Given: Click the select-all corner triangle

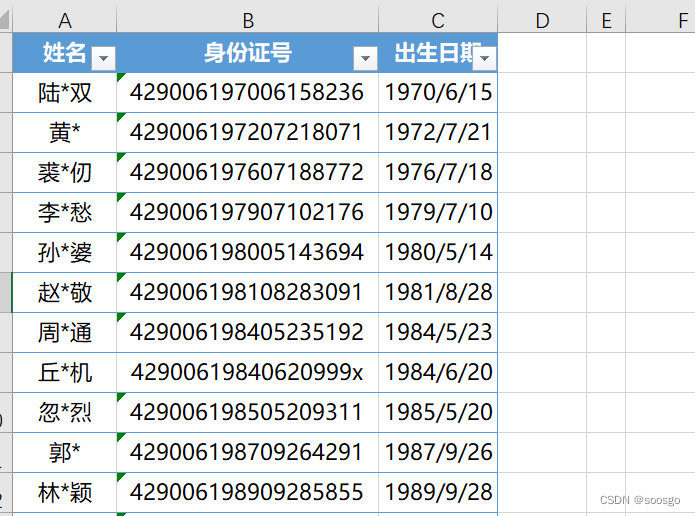Looking at the screenshot, I should tap(5, 20).
